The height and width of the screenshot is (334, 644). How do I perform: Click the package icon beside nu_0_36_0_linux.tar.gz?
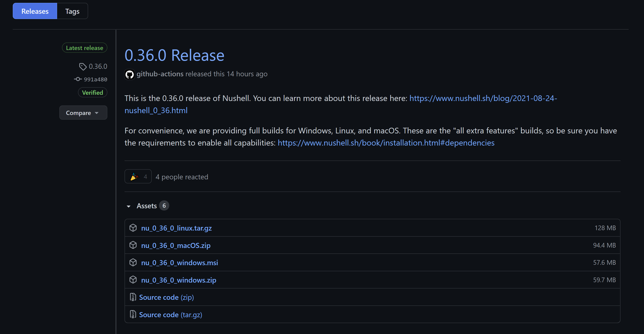(133, 228)
